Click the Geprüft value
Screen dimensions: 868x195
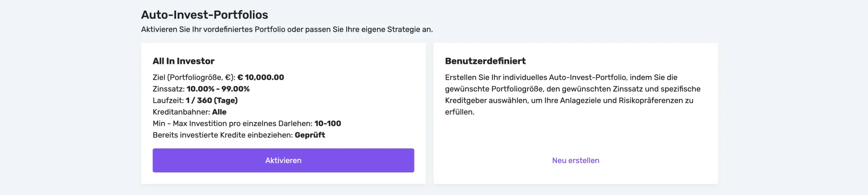click(x=310, y=135)
